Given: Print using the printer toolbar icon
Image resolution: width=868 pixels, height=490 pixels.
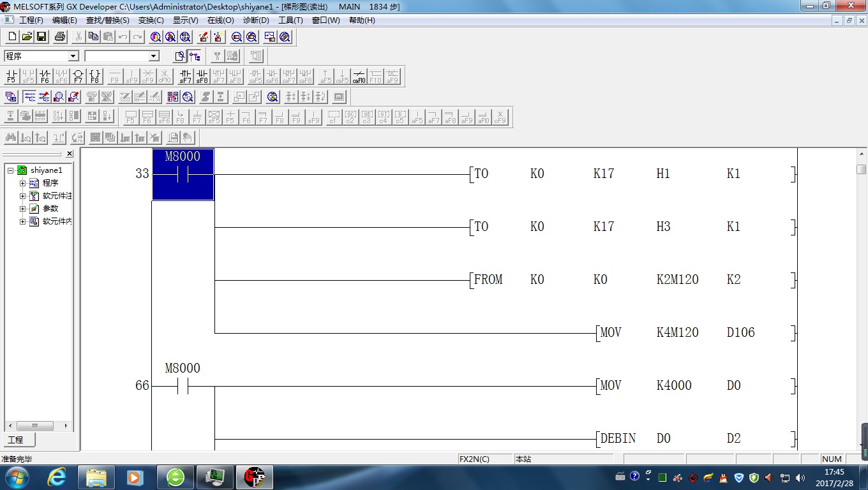Looking at the screenshot, I should coord(60,37).
